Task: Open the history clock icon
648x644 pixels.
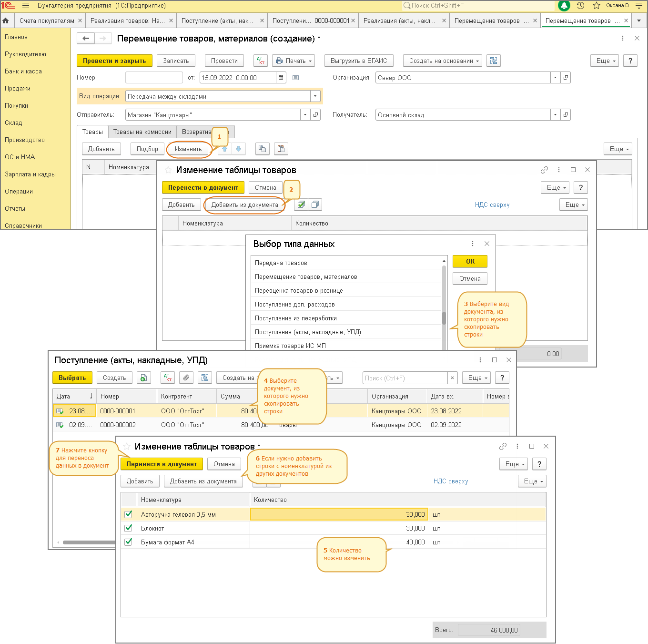Action: [580, 6]
